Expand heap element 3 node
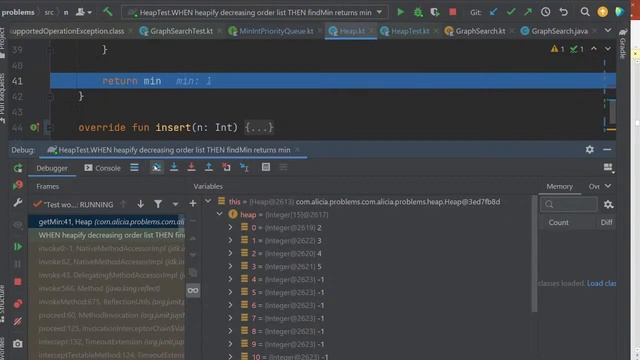 click(231, 267)
